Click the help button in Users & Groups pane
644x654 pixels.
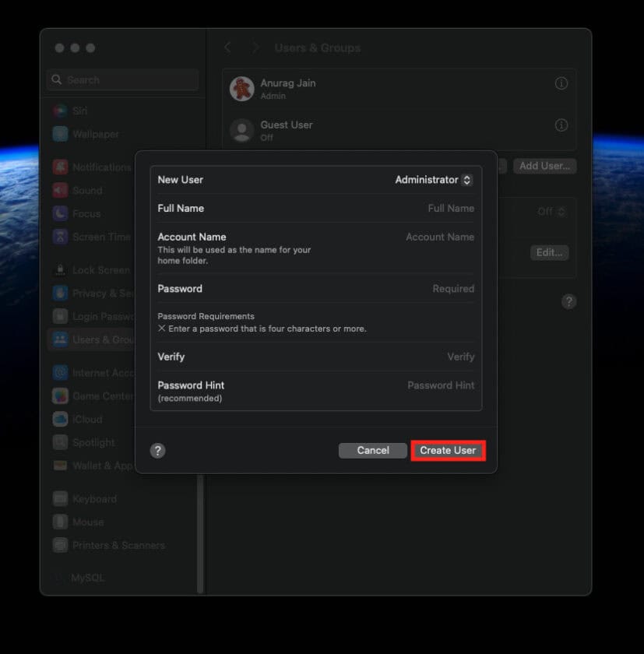tap(569, 301)
